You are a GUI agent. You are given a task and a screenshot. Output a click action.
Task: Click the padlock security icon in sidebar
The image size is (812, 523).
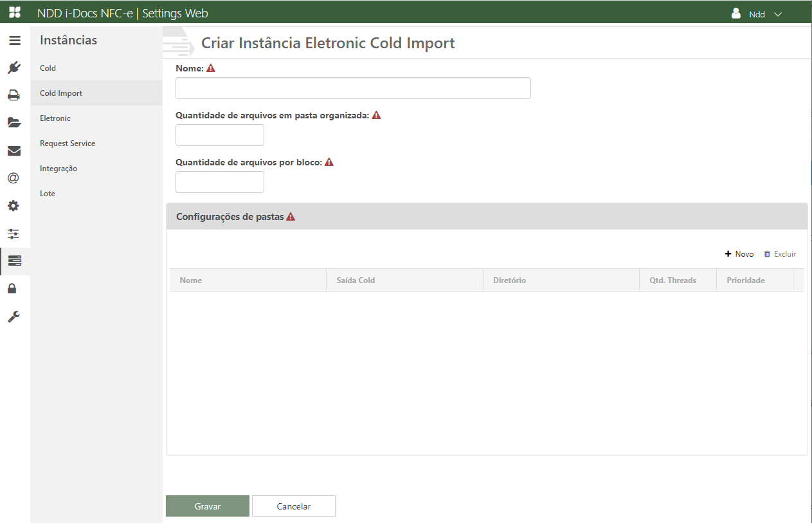[x=12, y=289]
